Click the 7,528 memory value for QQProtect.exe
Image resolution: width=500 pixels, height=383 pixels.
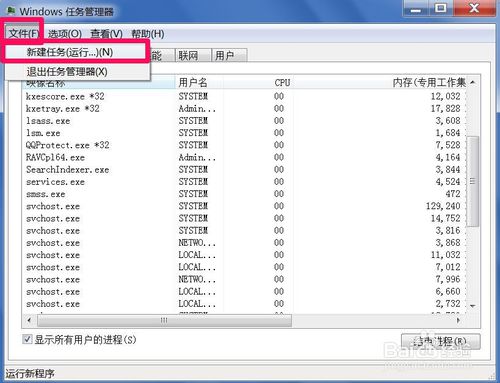[448, 145]
